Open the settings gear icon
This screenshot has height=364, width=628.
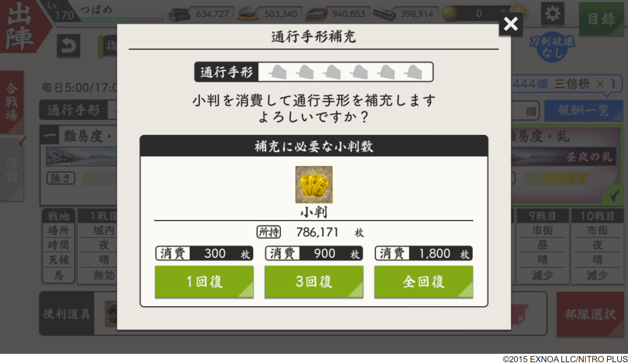pyautogui.click(x=552, y=14)
